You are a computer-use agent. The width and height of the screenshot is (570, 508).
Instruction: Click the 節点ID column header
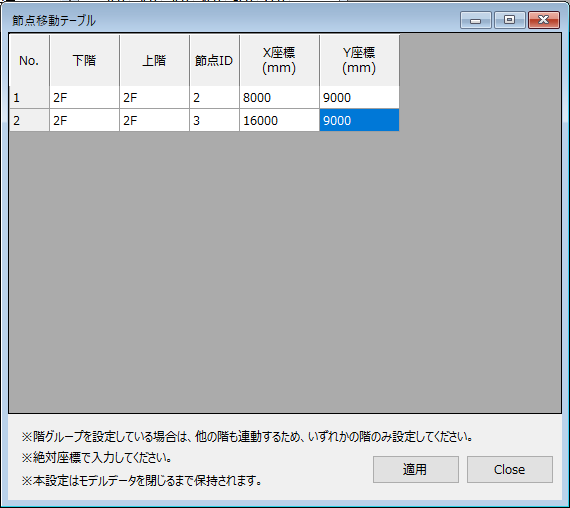pyautogui.click(x=214, y=60)
